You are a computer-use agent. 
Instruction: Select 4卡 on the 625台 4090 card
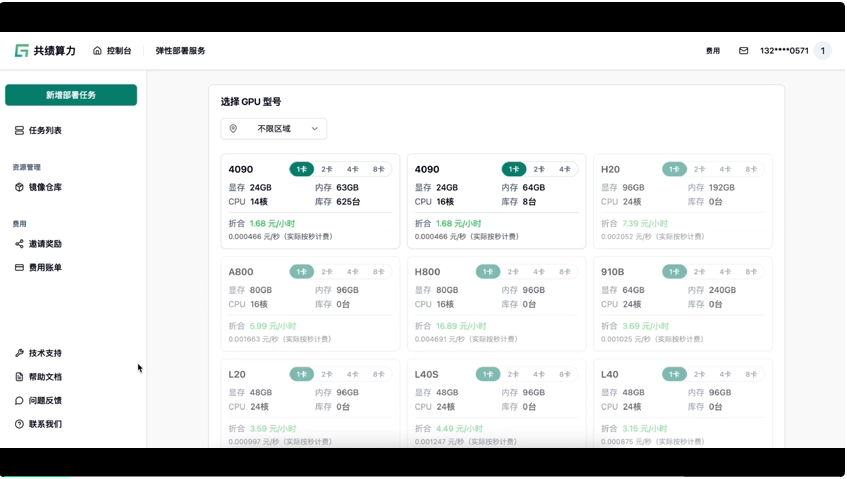point(353,170)
